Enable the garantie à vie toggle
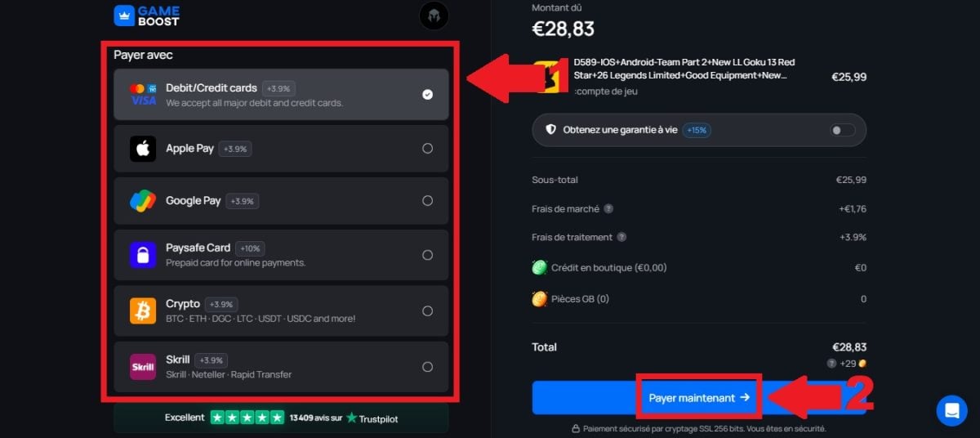 [843, 130]
